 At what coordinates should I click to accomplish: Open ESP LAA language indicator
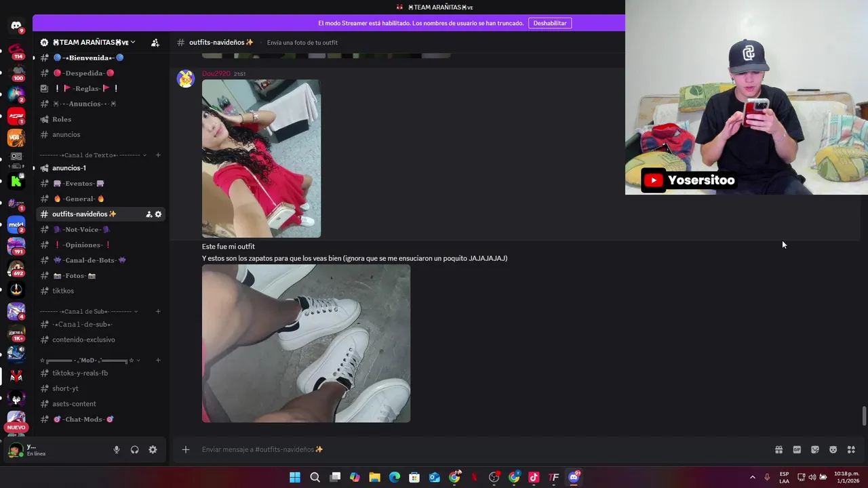pyautogui.click(x=784, y=477)
